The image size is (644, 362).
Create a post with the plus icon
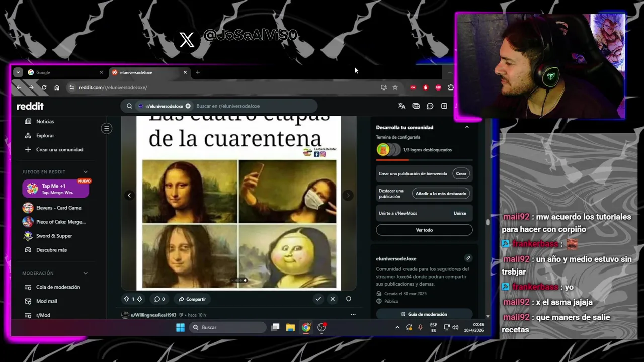click(x=444, y=106)
